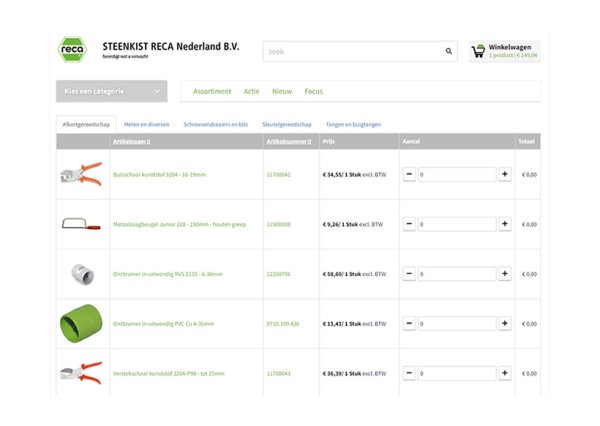Decrease quantity for Metaalzaagbeugel Junior 228
Image resolution: width=600 pixels, height=426 pixels.
(x=409, y=224)
